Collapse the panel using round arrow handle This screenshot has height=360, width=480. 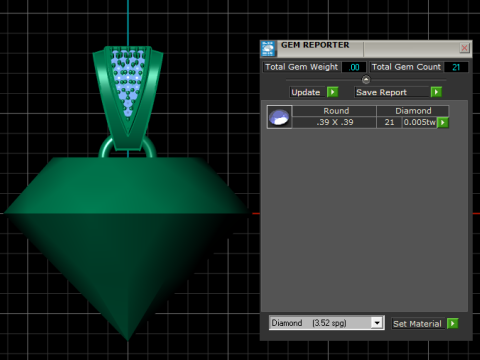(366, 80)
